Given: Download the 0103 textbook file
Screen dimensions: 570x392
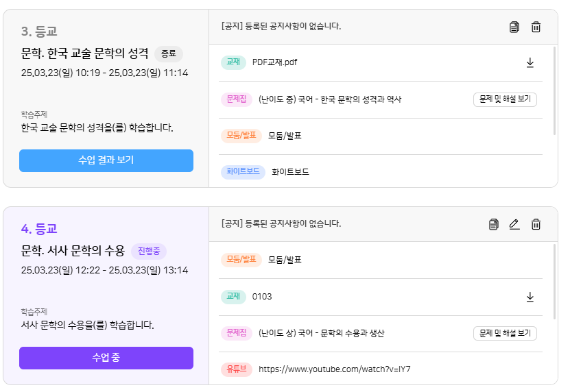Looking at the screenshot, I should [530, 297].
